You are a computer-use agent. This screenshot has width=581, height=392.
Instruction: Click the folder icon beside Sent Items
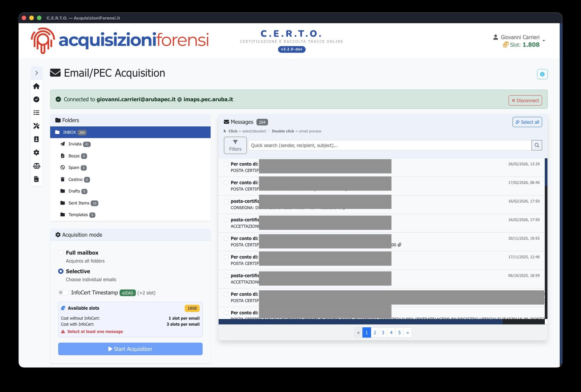pyautogui.click(x=62, y=203)
